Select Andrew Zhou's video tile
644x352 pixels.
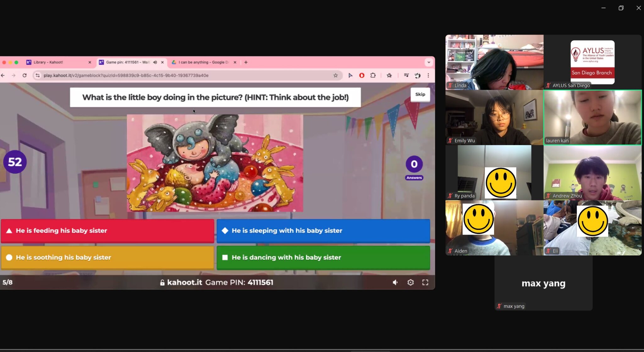point(592,173)
